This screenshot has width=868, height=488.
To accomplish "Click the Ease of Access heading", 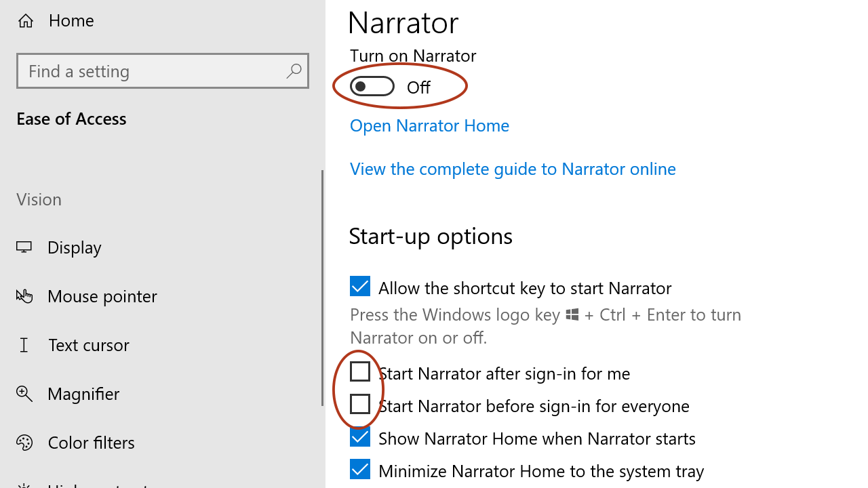I will point(71,119).
